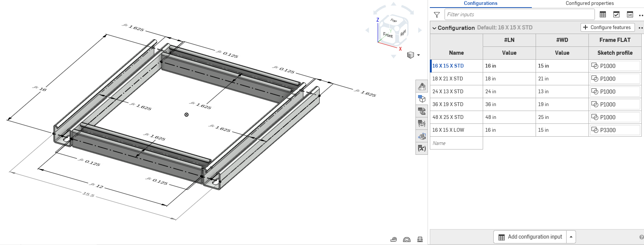Open the appearance panel icon
Screen dimensions: 644x245
click(x=422, y=86)
